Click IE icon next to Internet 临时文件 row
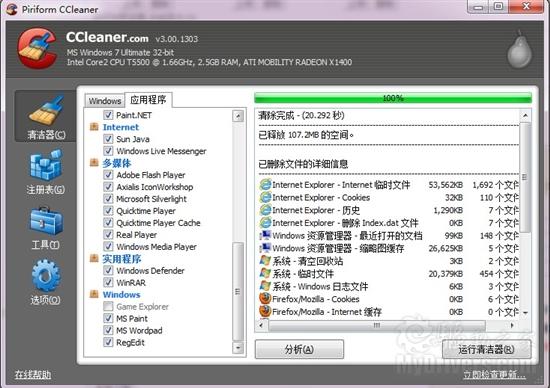This screenshot has width=550, height=388. [266, 185]
